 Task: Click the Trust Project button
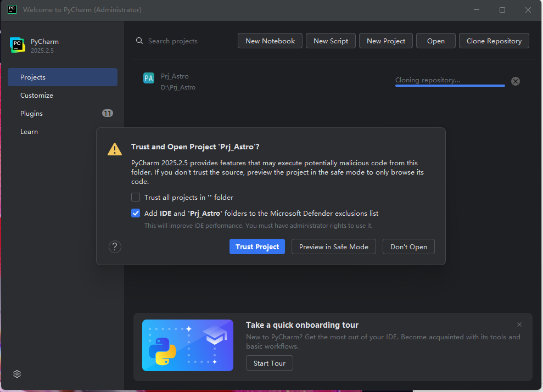pyautogui.click(x=257, y=247)
